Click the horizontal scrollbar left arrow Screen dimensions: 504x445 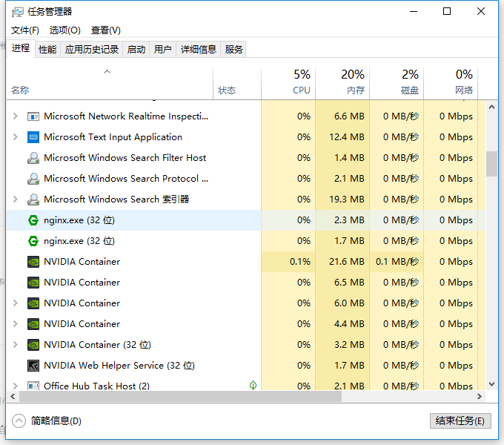(x=13, y=397)
